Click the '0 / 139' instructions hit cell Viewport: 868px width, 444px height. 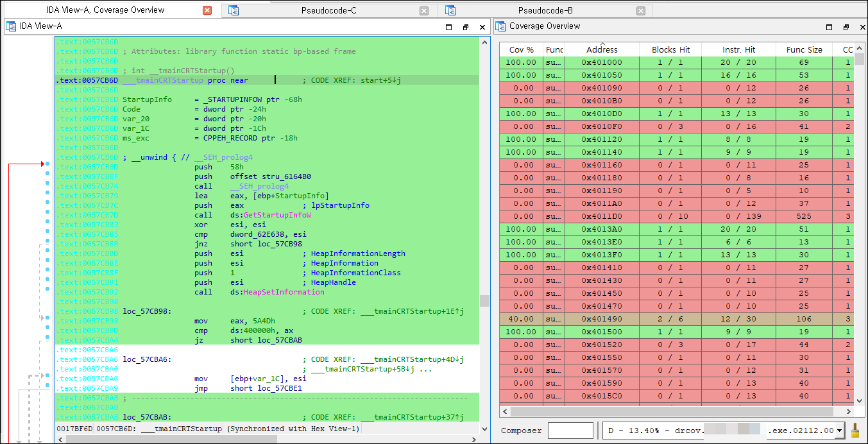pos(738,216)
